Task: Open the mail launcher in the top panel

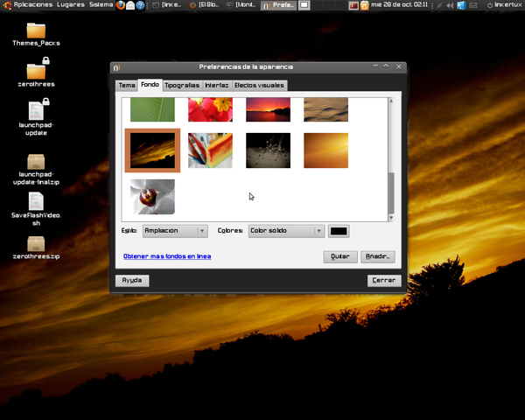Action: point(130,5)
